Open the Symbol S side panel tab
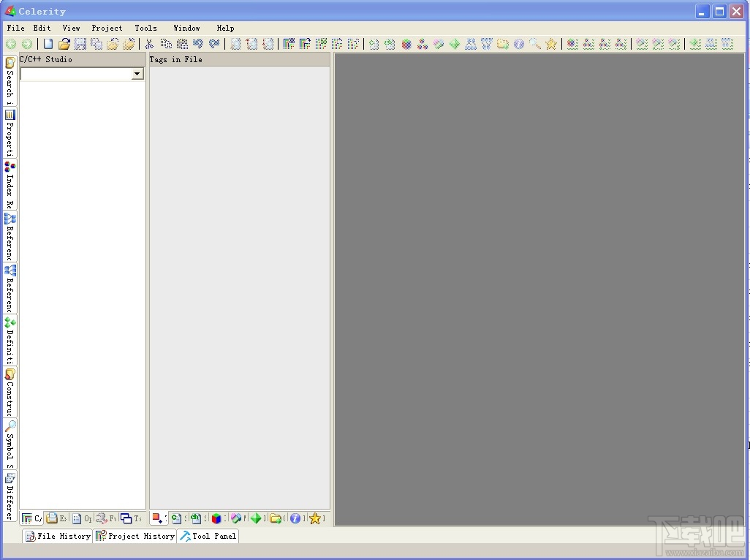The image size is (750, 560). (x=10, y=444)
